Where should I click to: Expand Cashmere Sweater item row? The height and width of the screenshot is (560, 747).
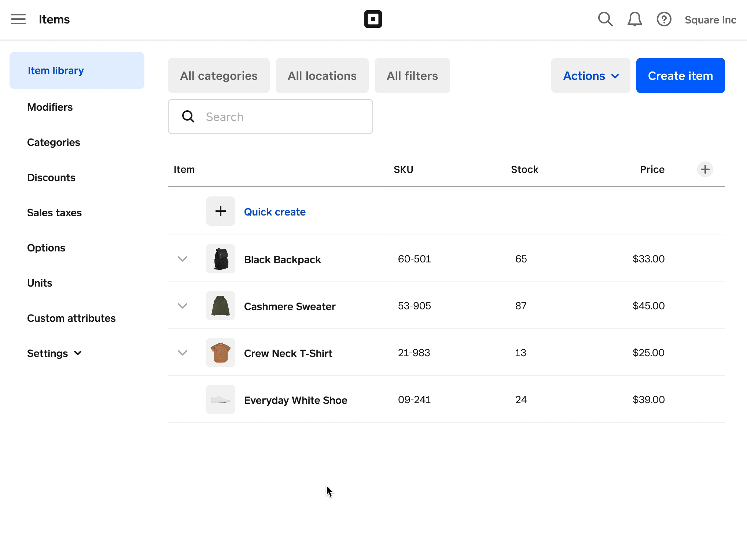click(x=182, y=306)
